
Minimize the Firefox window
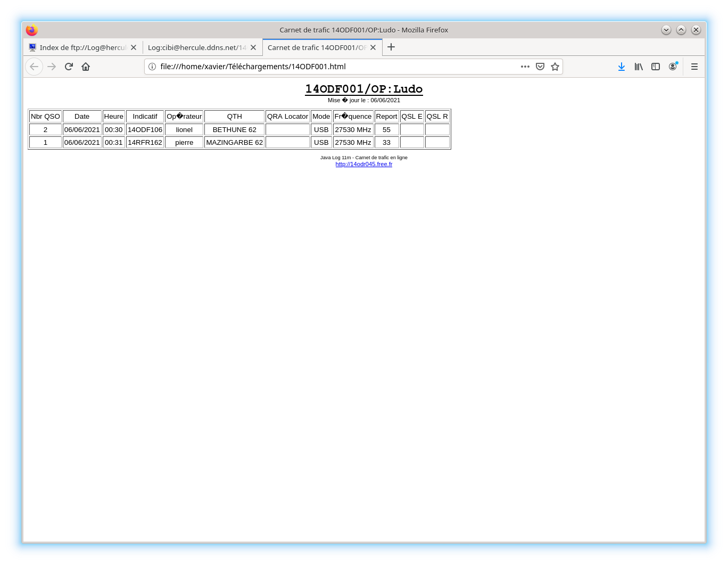(x=666, y=30)
